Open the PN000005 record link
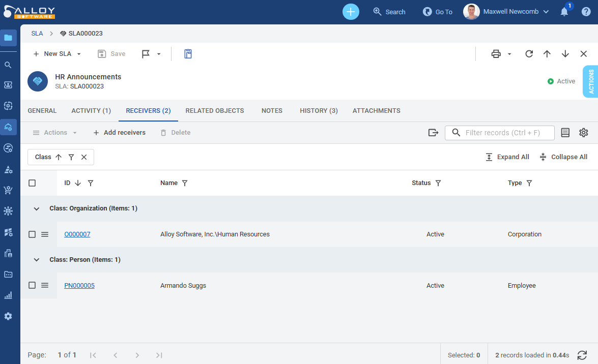Image resolution: width=598 pixels, height=364 pixels. [x=79, y=286]
